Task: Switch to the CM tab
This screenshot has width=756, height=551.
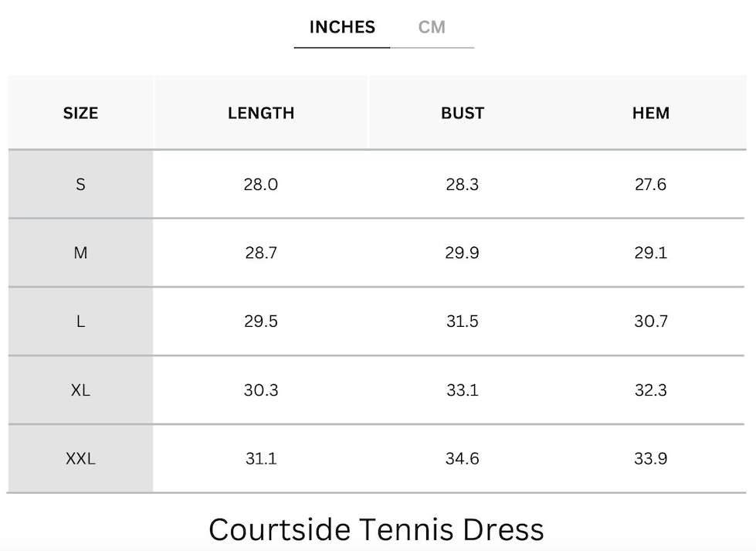Action: coord(432,26)
